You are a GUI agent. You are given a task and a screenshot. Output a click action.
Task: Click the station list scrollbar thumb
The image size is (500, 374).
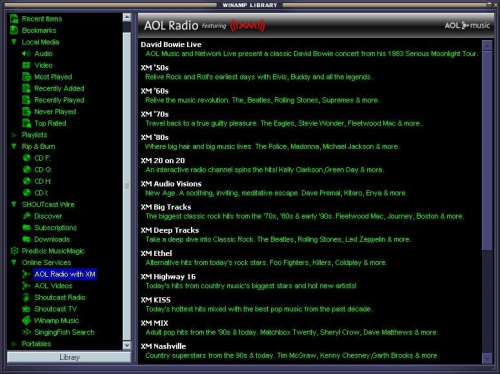pos(487,150)
